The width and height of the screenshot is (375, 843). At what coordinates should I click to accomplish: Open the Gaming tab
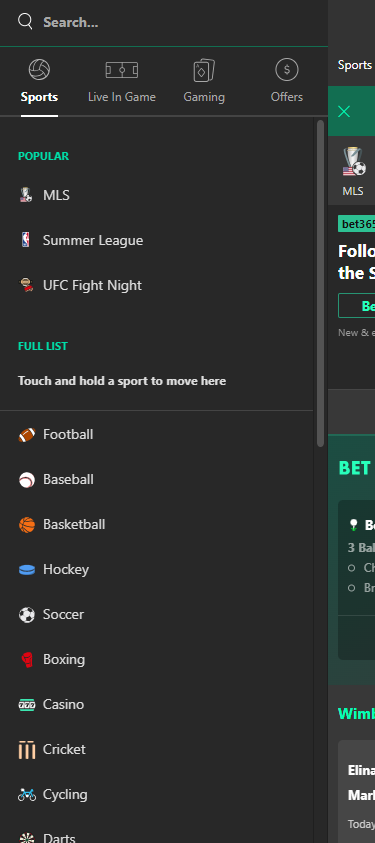(204, 82)
